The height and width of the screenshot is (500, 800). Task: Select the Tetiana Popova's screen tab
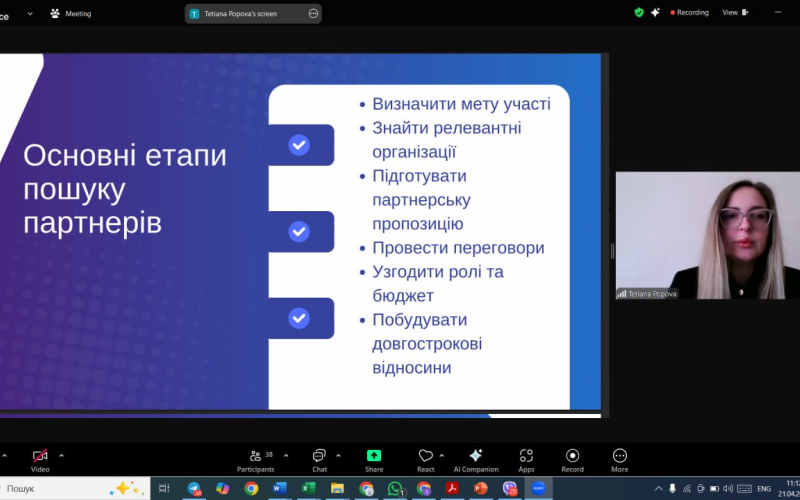253,14
